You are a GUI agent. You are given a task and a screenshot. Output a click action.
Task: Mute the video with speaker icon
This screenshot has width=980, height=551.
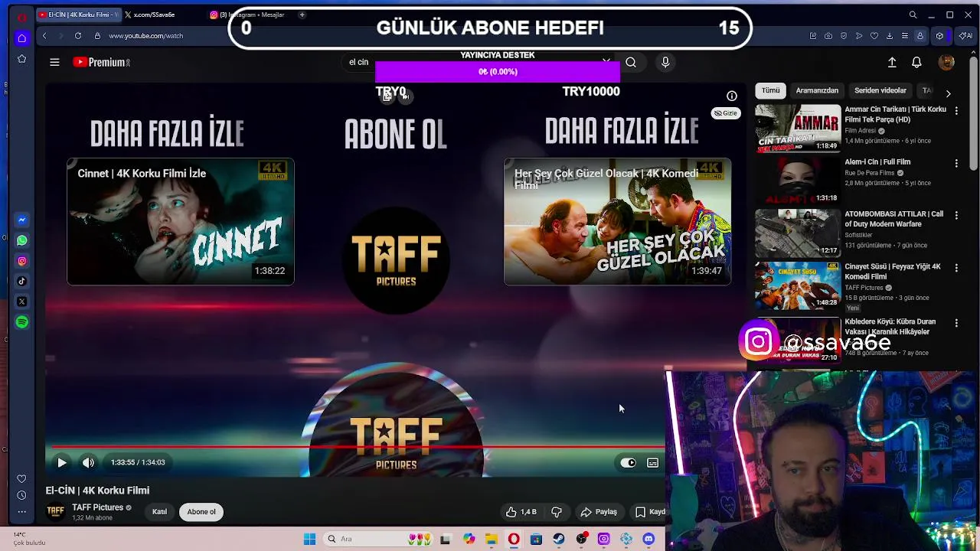tap(89, 462)
